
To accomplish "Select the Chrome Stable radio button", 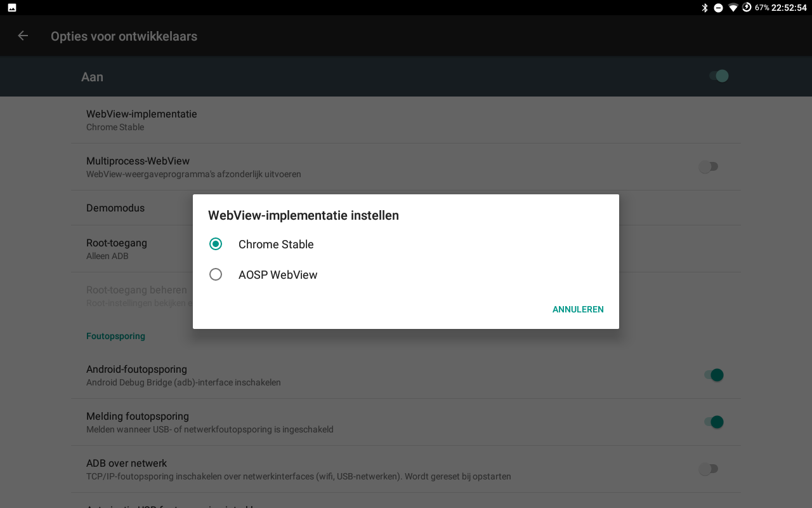I will tap(216, 244).
